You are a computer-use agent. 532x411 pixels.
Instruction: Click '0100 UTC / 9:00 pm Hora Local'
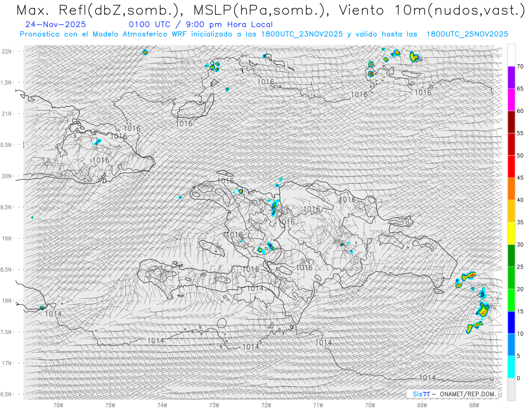point(201,25)
